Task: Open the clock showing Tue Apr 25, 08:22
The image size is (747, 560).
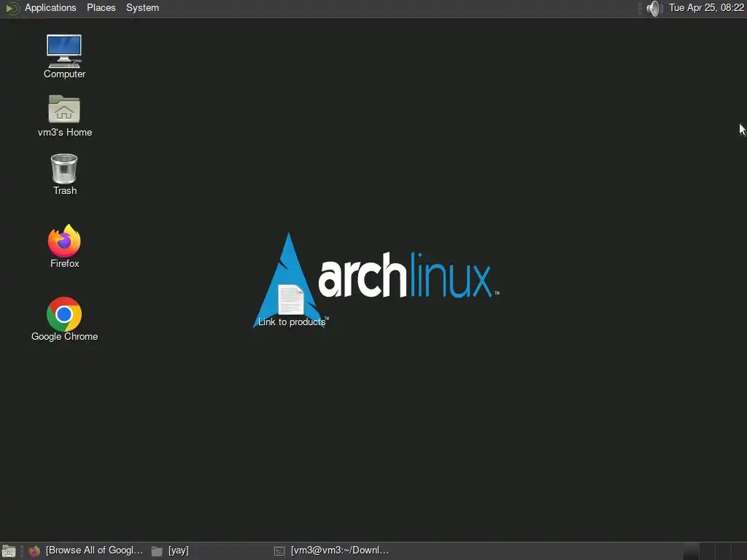Action: point(706,7)
